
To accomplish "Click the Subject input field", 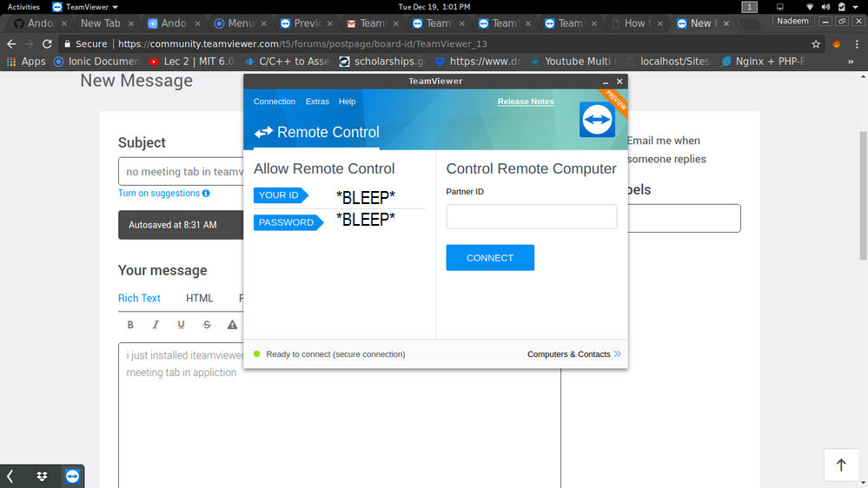I will point(181,172).
